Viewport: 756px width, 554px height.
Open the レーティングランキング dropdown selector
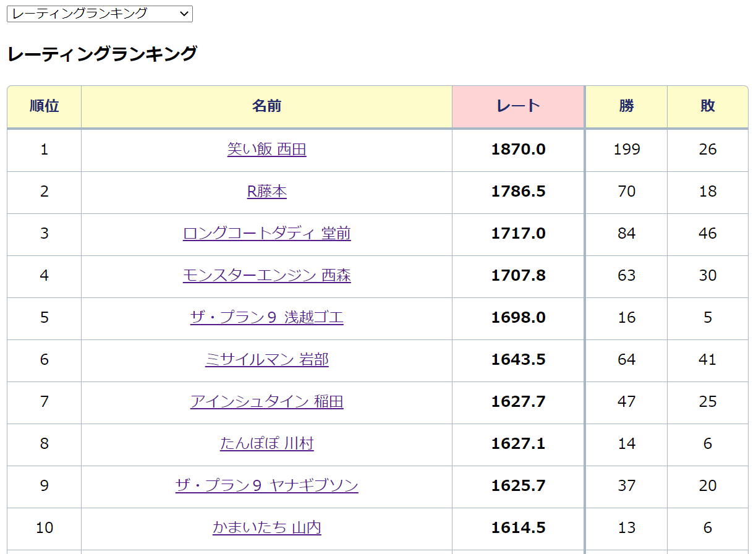[100, 14]
